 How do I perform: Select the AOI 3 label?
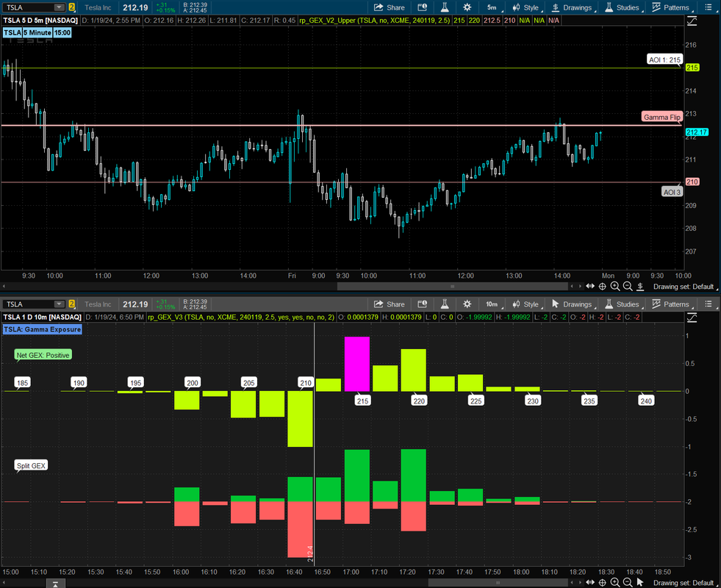click(x=672, y=192)
